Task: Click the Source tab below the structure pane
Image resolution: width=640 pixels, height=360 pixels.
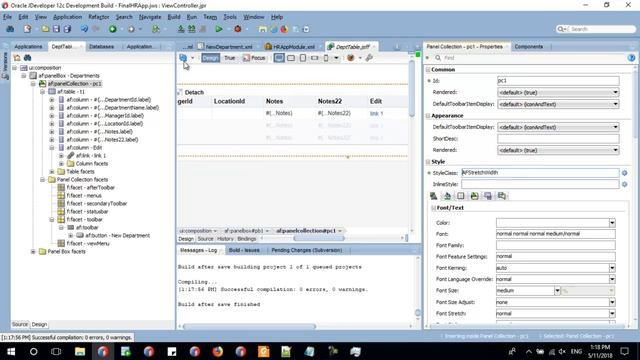Action: (x=20, y=324)
